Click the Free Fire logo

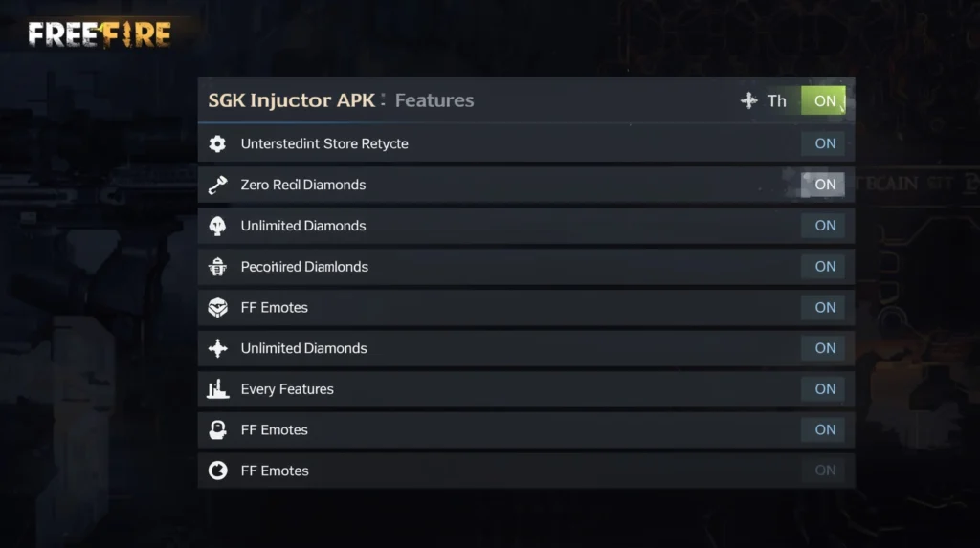pyautogui.click(x=100, y=34)
